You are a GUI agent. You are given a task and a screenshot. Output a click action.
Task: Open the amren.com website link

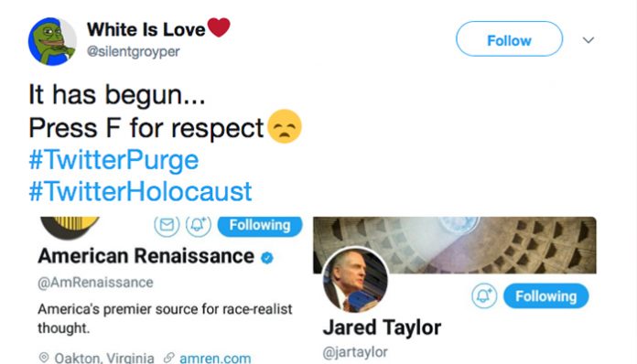pos(215,358)
